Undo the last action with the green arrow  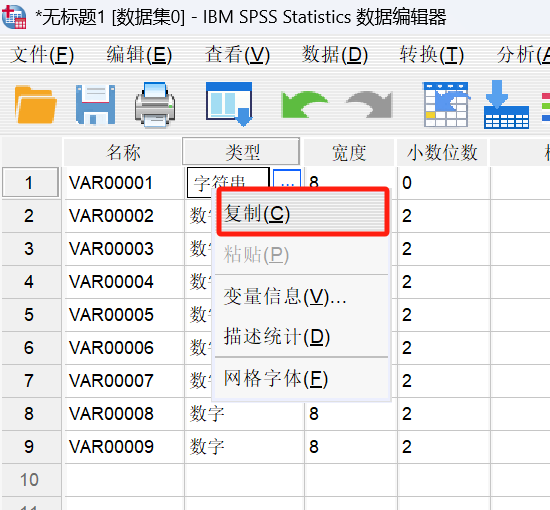[x=304, y=105]
